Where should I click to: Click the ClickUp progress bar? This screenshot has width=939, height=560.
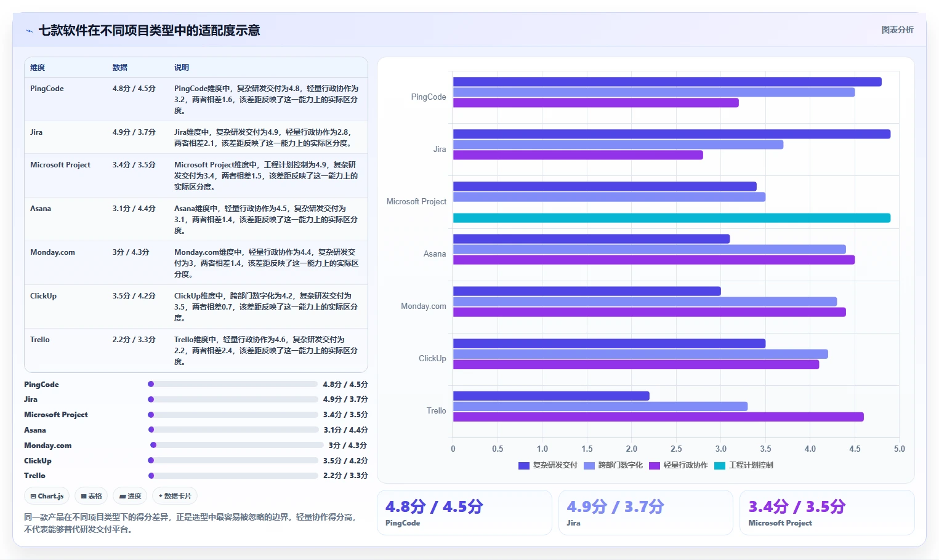[x=233, y=460]
